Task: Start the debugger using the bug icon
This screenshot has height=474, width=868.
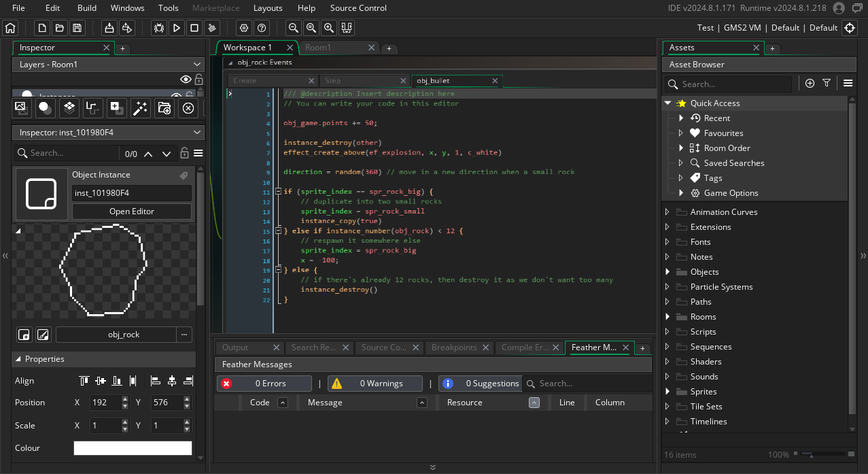Action: [159, 28]
